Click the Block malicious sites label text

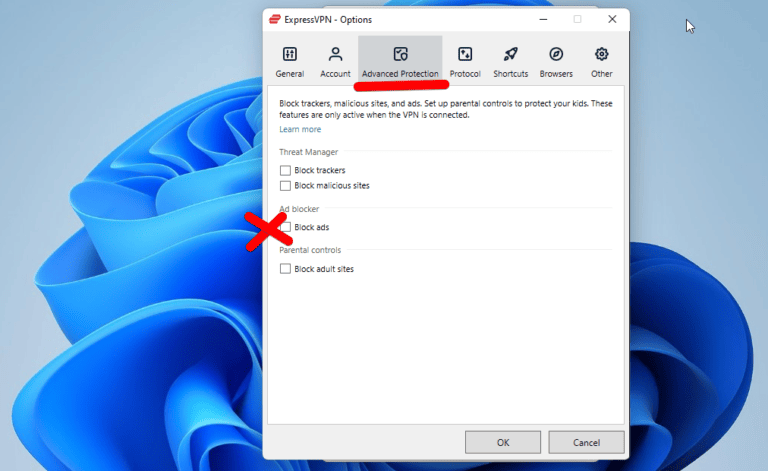pos(332,186)
